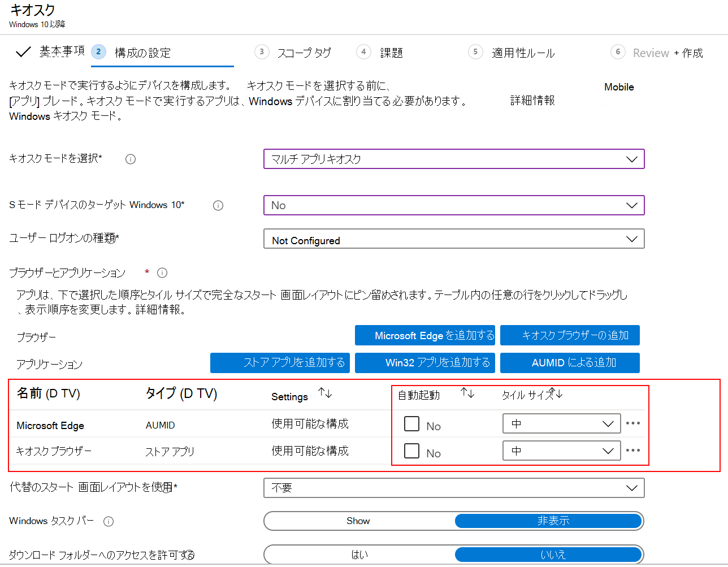Image resolution: width=728 pixels, height=567 pixels.
Task: Open 適用性ルール tab
Action: (x=523, y=53)
